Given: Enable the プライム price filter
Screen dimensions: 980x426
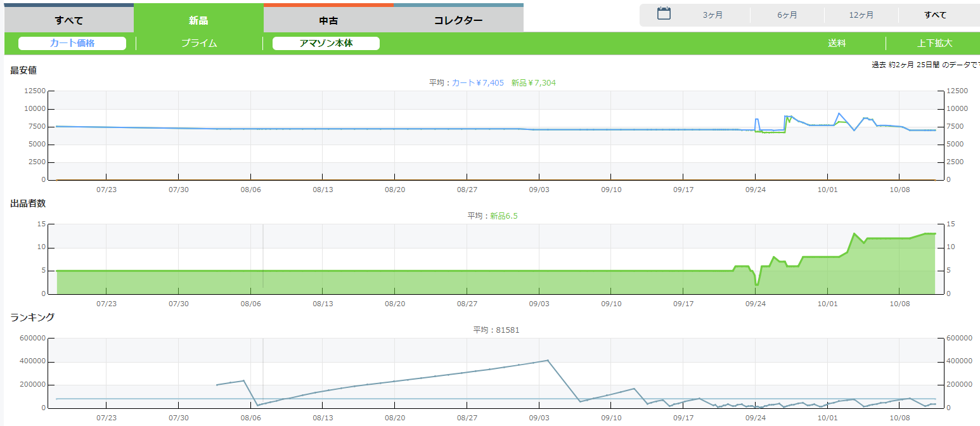Looking at the screenshot, I should tap(199, 43).
